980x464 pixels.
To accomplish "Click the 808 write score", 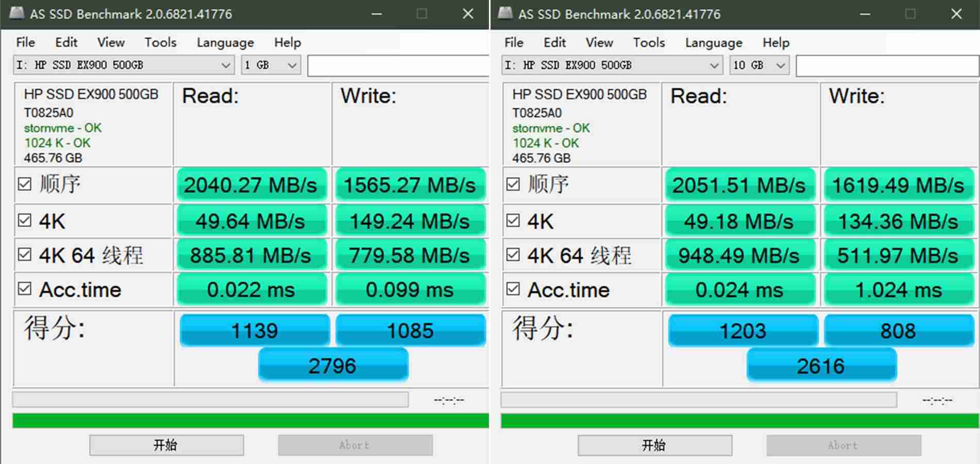I will pos(899,330).
